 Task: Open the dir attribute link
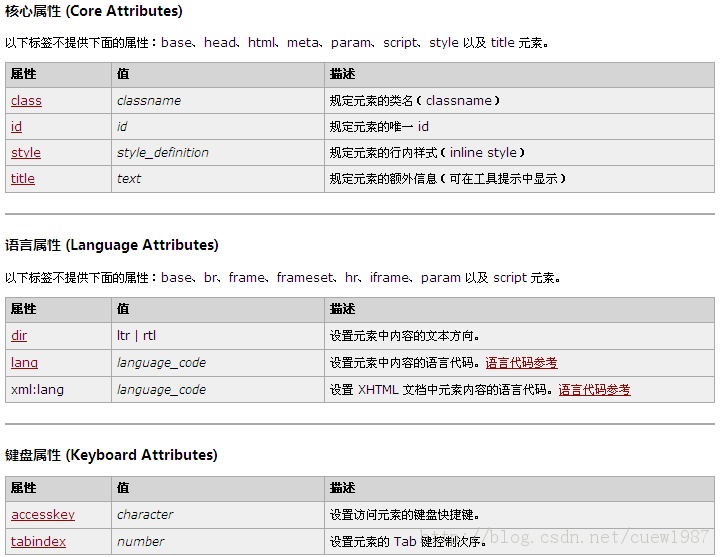(x=19, y=336)
